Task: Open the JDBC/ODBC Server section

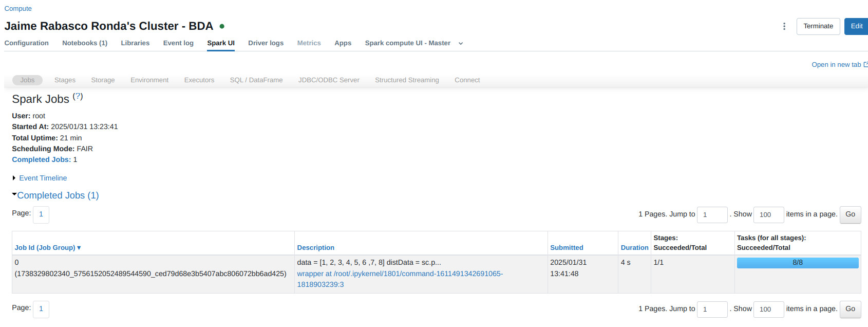Action: point(329,80)
